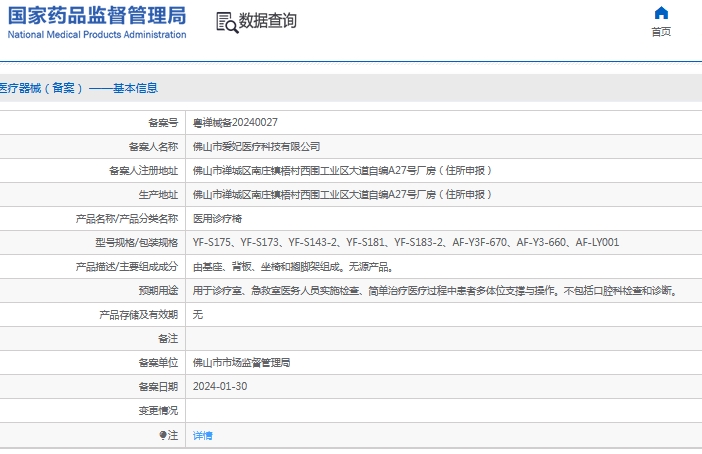The width and height of the screenshot is (702, 454).
Task: Click the 产品存储及有效期 label
Action: 138,315
